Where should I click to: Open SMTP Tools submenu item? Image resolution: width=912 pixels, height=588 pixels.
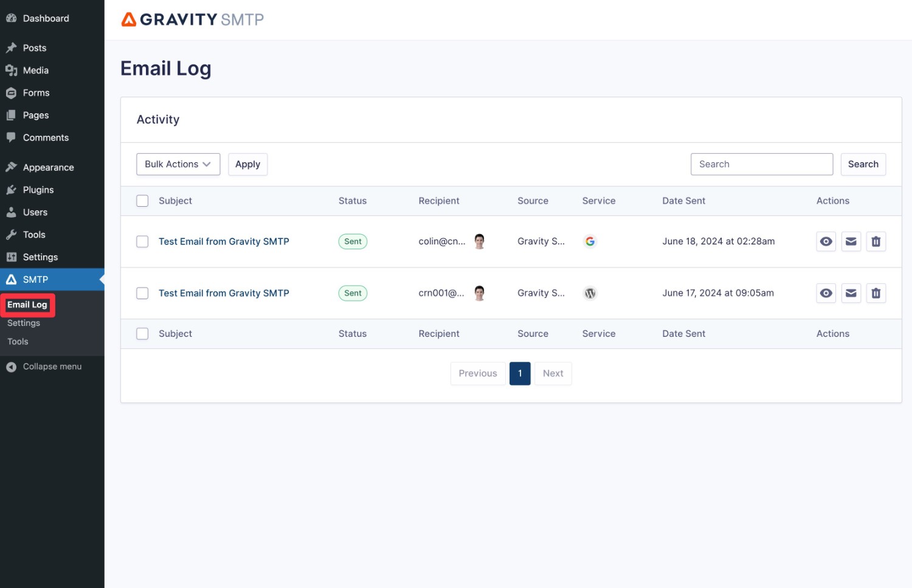pos(18,342)
